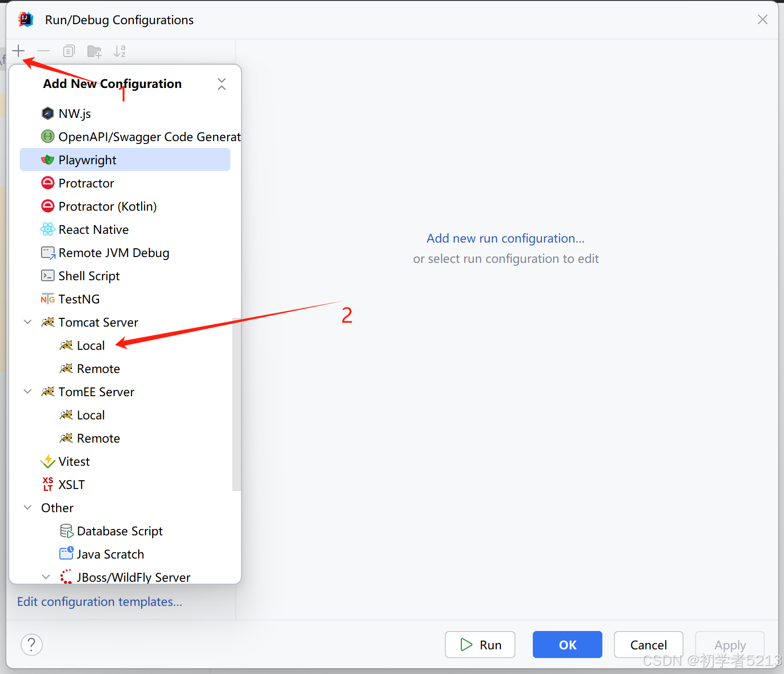Select the XSLT configuration type

click(x=125, y=485)
